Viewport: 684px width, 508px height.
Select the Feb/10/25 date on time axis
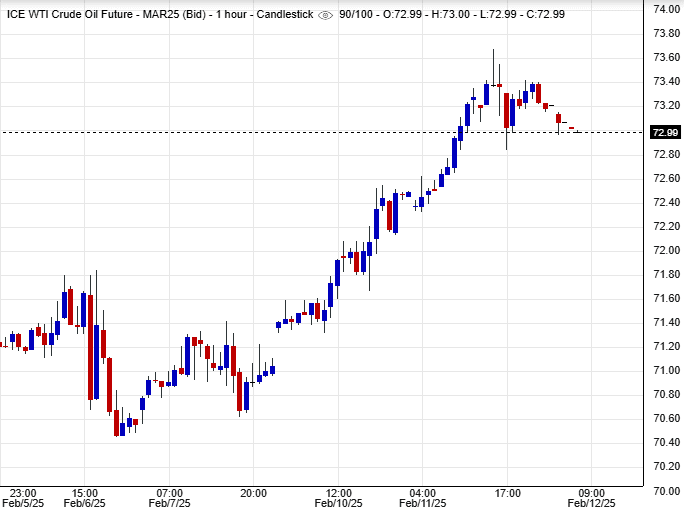[x=339, y=502]
